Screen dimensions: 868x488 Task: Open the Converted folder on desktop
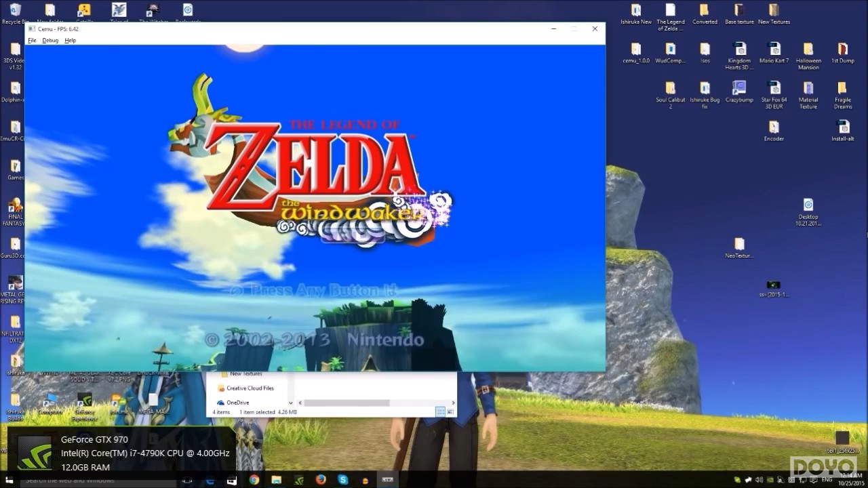(x=705, y=14)
